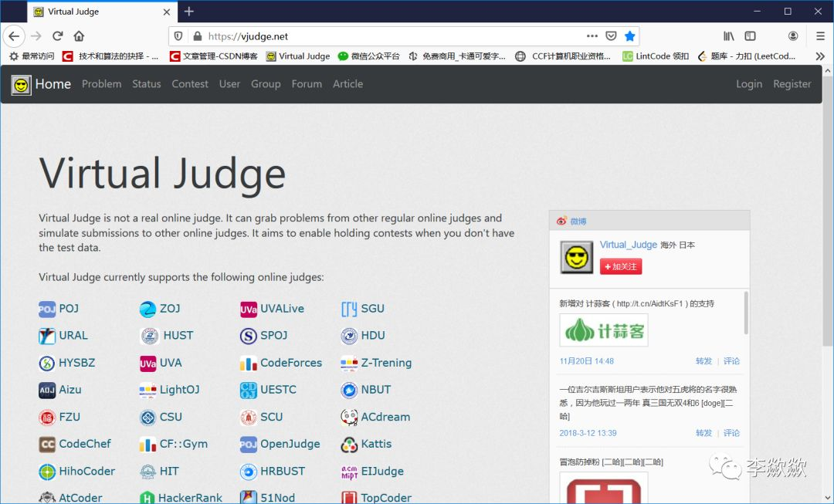Open the Virtual Judge bookmark in bookmarks bar
The height and width of the screenshot is (504, 834).
[x=298, y=56]
